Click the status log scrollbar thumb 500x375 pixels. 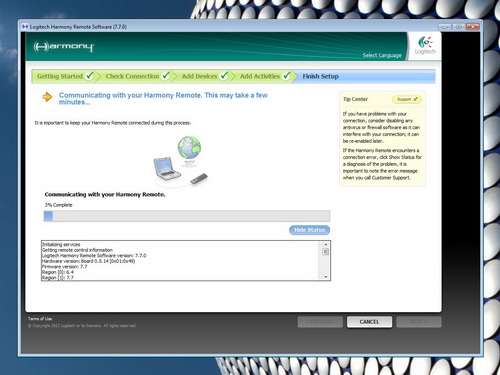pyautogui.click(x=326, y=252)
